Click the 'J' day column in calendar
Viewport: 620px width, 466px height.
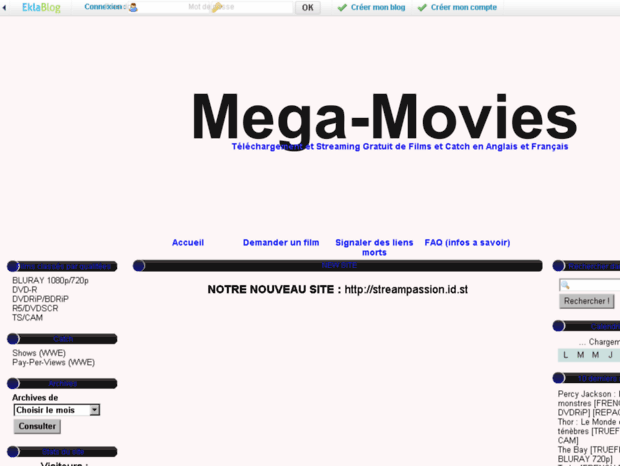(610, 355)
